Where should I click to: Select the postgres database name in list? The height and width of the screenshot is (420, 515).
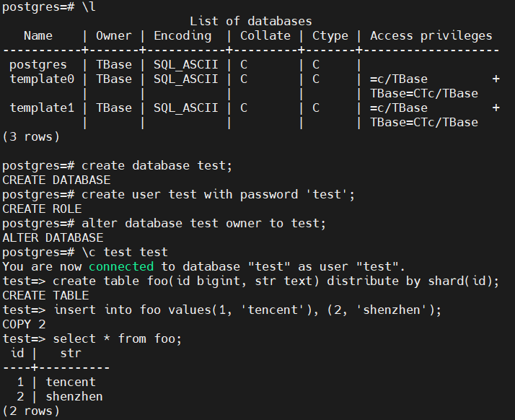pyautogui.click(x=38, y=65)
